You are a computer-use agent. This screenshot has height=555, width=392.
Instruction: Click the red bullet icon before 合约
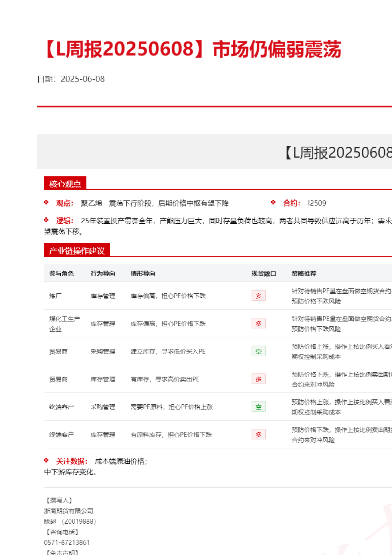point(273,203)
